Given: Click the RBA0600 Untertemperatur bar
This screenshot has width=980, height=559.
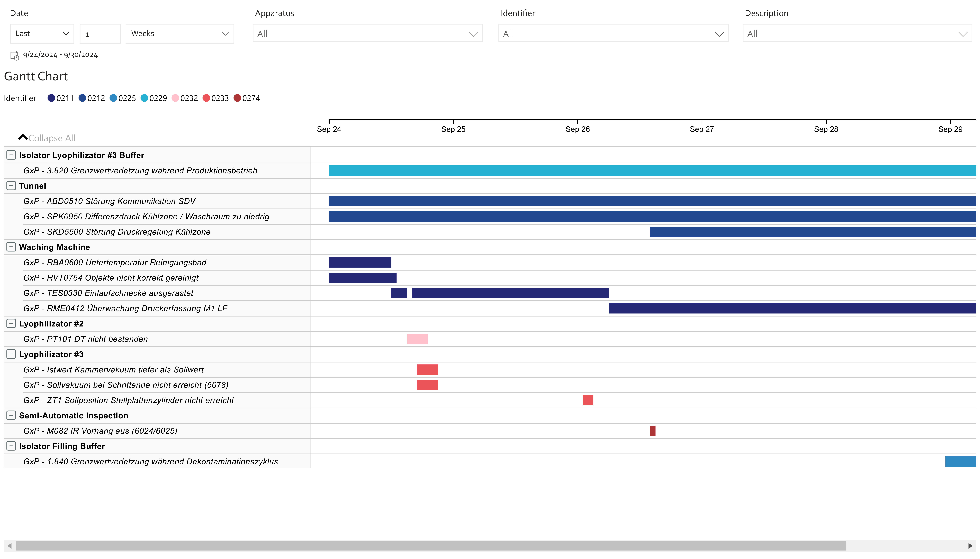Looking at the screenshot, I should tap(360, 263).
